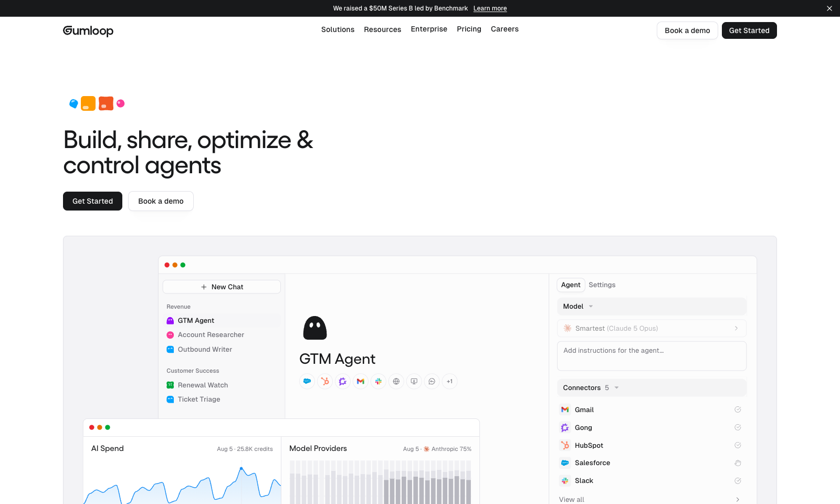This screenshot has height=504, width=840.
Task: Collapse the Model section
Action: [652, 307]
